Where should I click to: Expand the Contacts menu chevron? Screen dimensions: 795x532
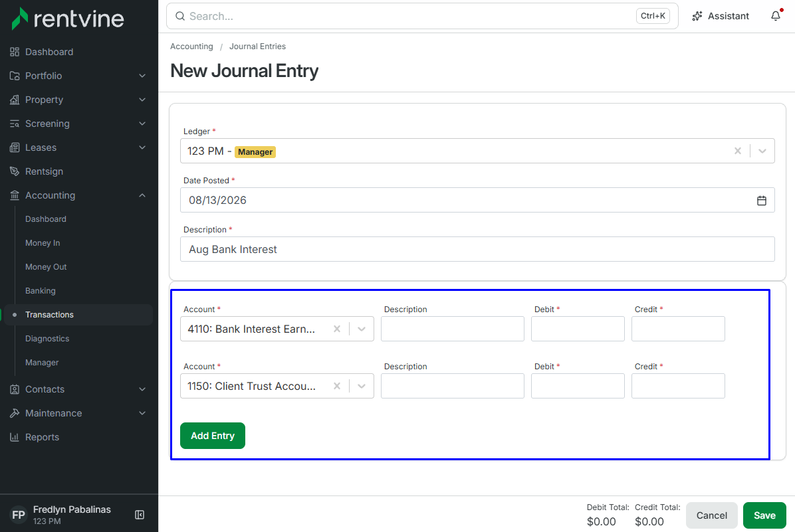click(x=142, y=389)
